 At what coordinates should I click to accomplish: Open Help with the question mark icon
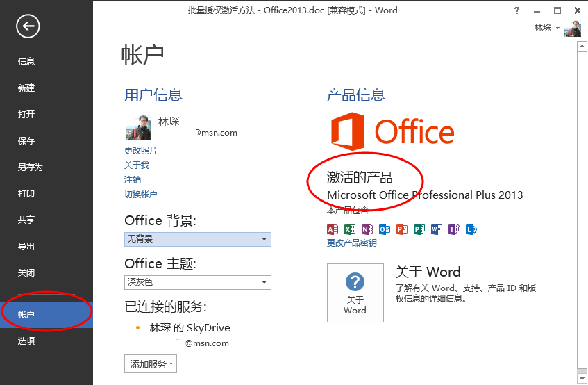pyautogui.click(x=516, y=10)
